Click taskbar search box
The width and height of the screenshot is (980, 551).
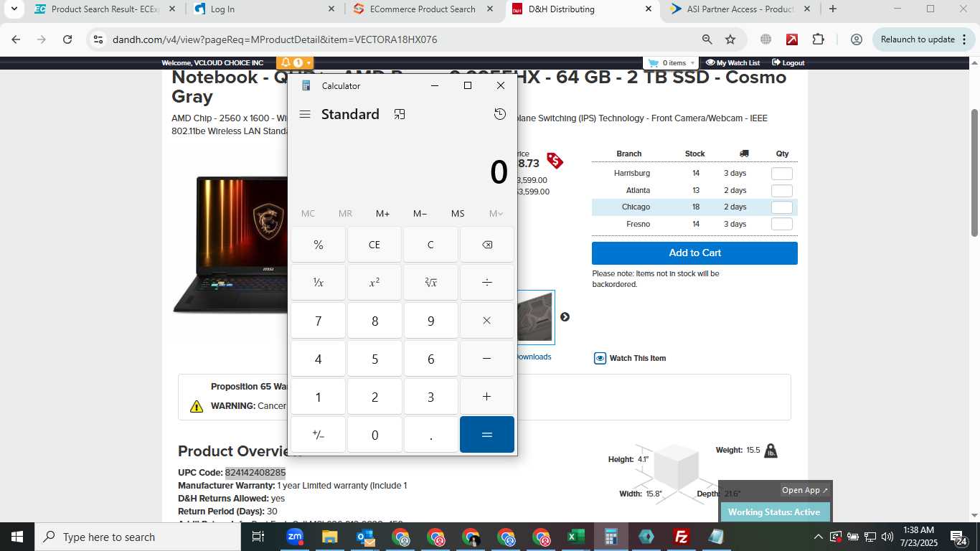click(138, 537)
